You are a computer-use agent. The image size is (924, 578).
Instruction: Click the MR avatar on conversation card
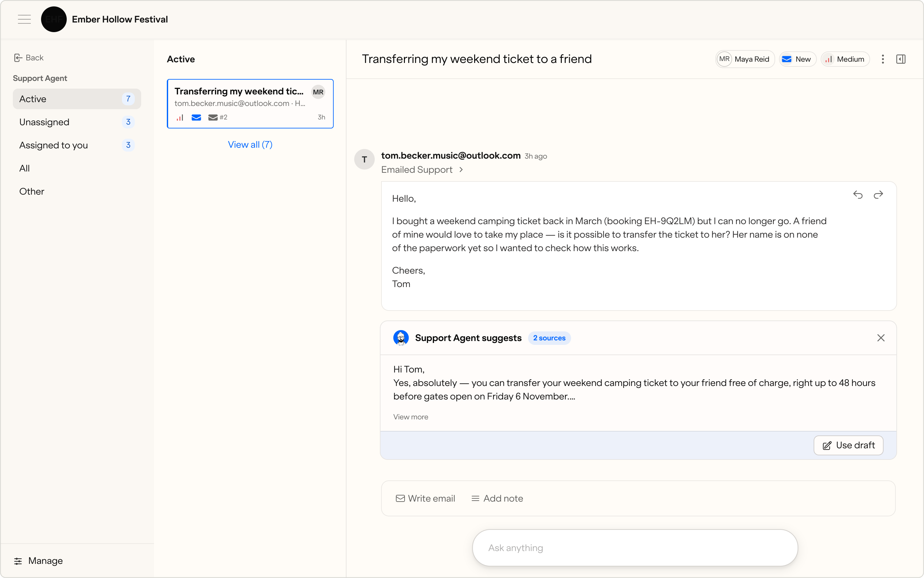[318, 92]
